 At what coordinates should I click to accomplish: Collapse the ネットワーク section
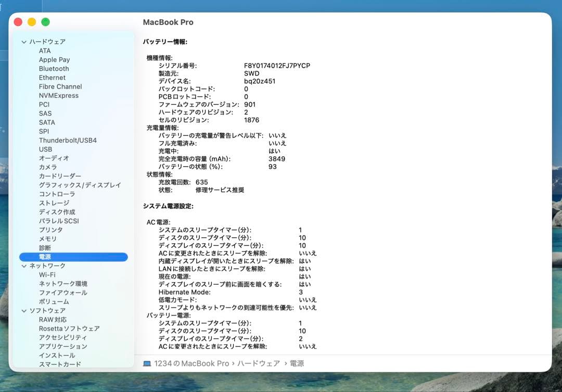[23, 265]
